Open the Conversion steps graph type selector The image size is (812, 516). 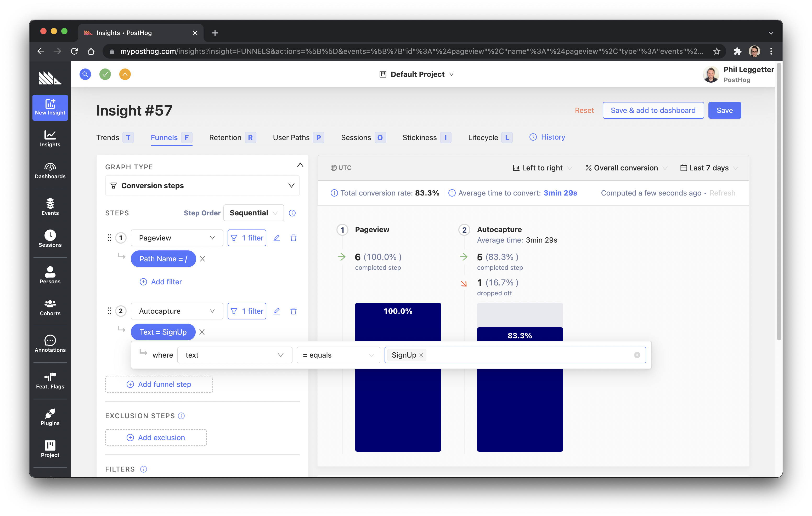pyautogui.click(x=202, y=185)
